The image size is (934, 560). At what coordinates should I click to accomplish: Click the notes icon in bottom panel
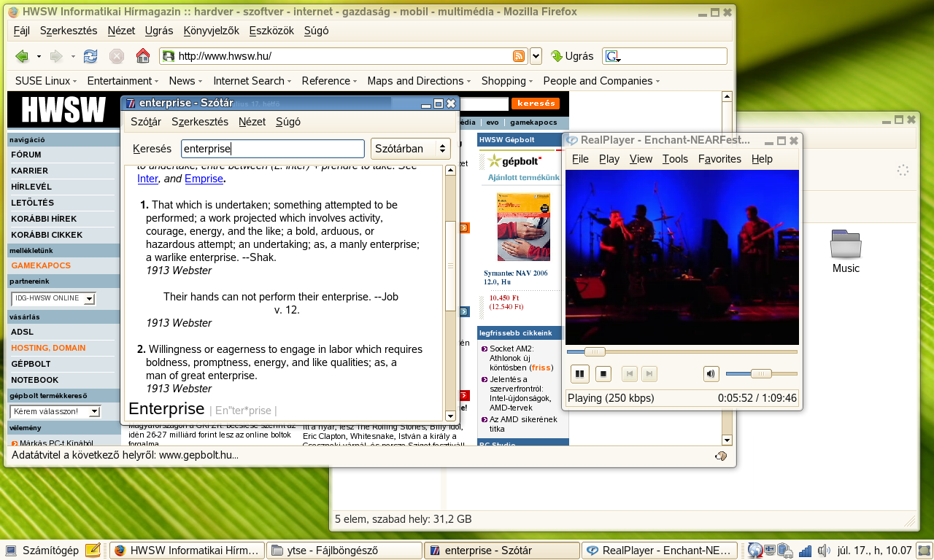[x=93, y=551]
